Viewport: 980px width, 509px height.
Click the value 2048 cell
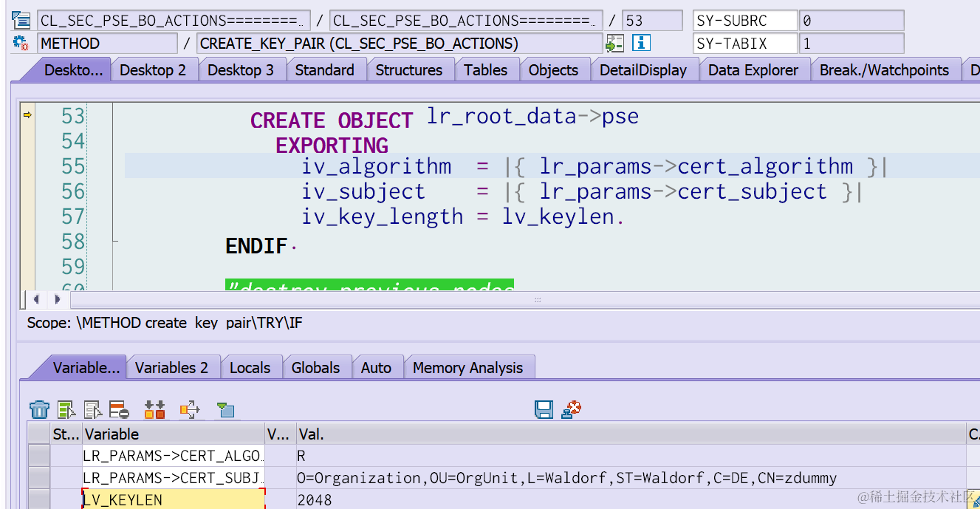click(x=631, y=499)
